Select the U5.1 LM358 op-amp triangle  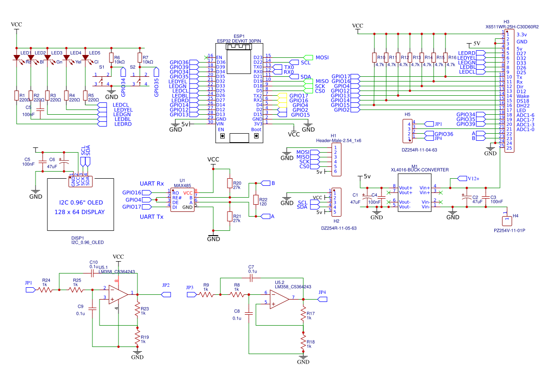pyautogui.click(x=118, y=294)
